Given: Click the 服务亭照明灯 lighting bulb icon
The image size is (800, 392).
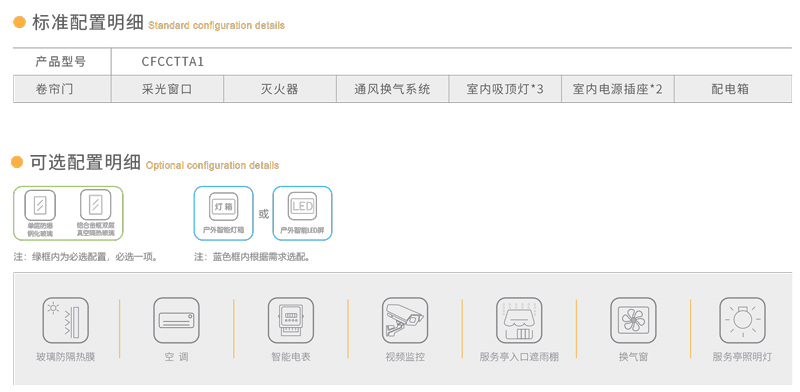Looking at the screenshot, I should point(742,321).
